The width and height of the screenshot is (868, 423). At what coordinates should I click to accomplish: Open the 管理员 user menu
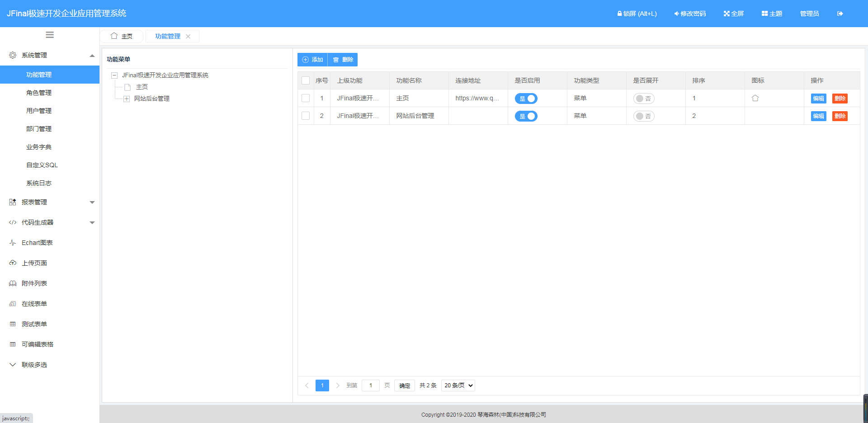click(809, 14)
